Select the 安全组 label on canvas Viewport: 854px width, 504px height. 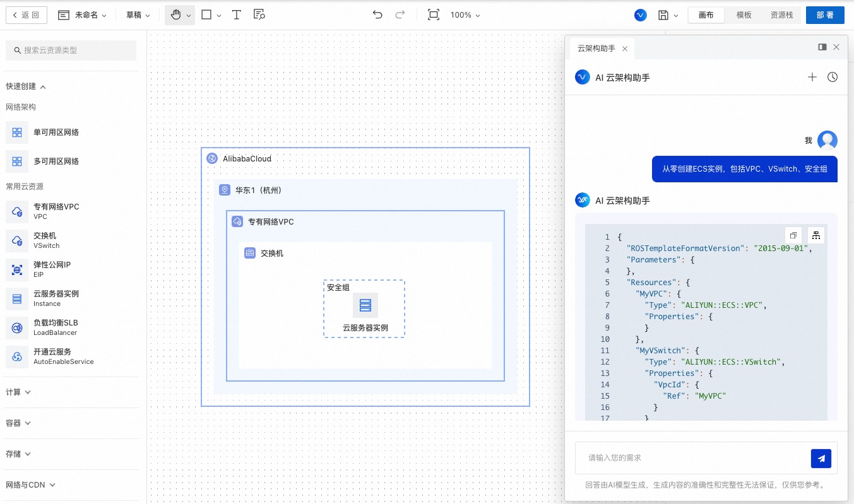(338, 288)
